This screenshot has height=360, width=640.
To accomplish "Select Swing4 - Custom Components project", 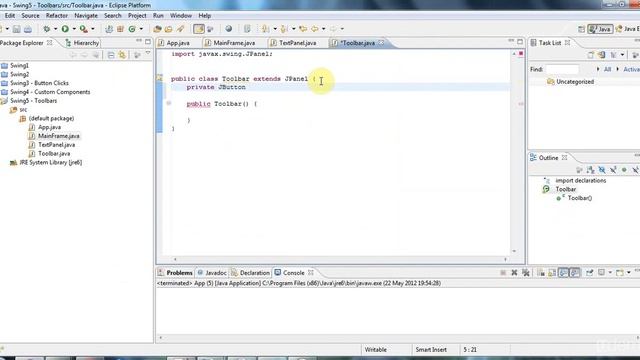I will [50, 92].
